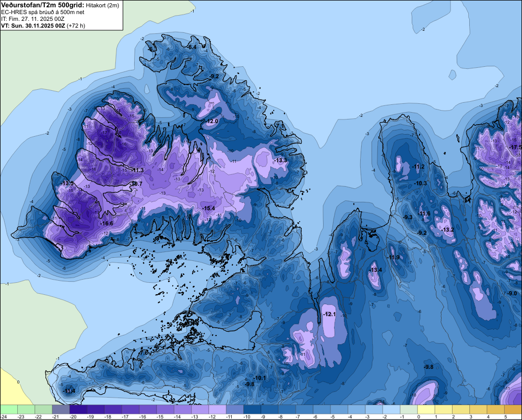Click the -17.5 temperature value at the right edge
This screenshot has height=420, width=522.
[516, 147]
